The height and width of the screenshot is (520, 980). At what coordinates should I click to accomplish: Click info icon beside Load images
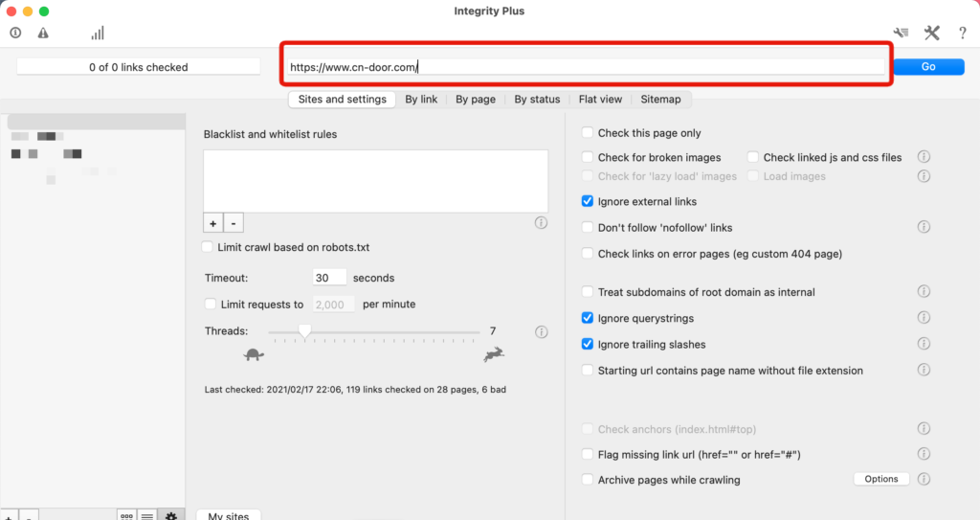[924, 176]
